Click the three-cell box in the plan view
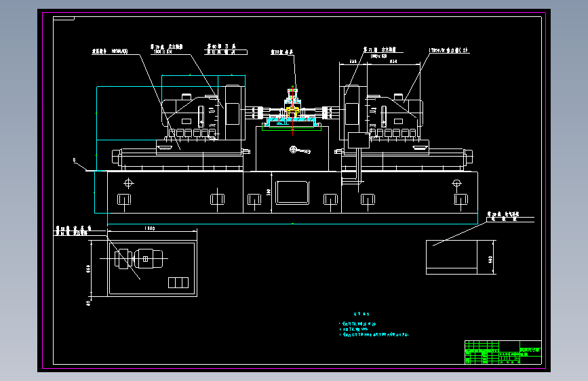 coord(178,283)
